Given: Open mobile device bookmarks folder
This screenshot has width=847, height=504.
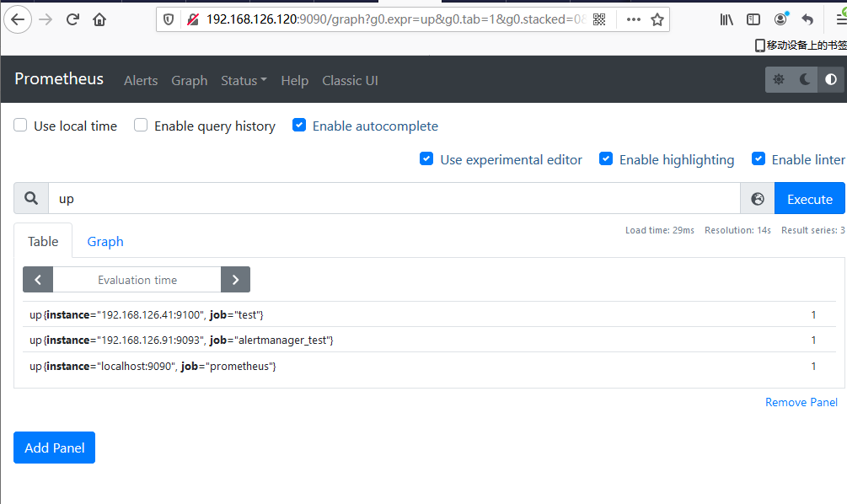Looking at the screenshot, I should point(801,46).
